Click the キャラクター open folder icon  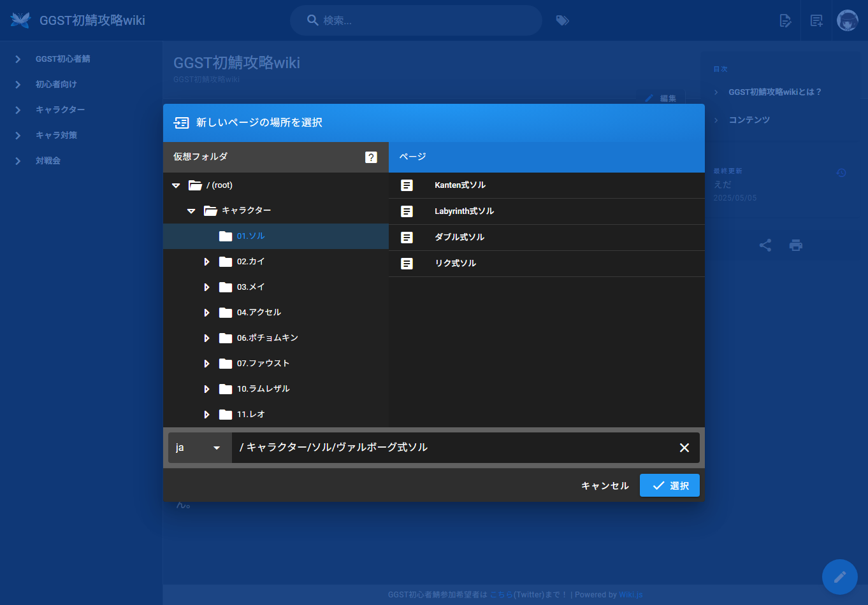point(210,211)
